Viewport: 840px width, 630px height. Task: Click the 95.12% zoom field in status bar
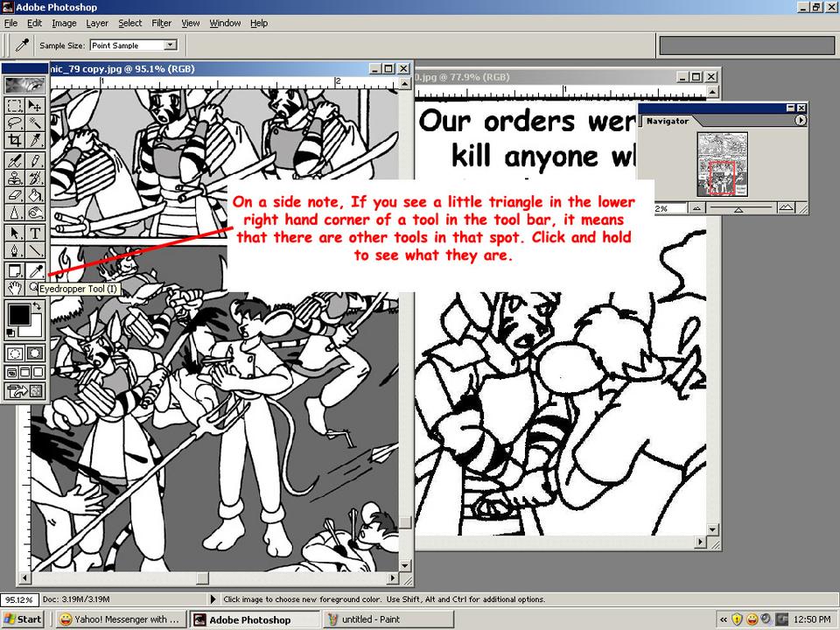point(19,599)
